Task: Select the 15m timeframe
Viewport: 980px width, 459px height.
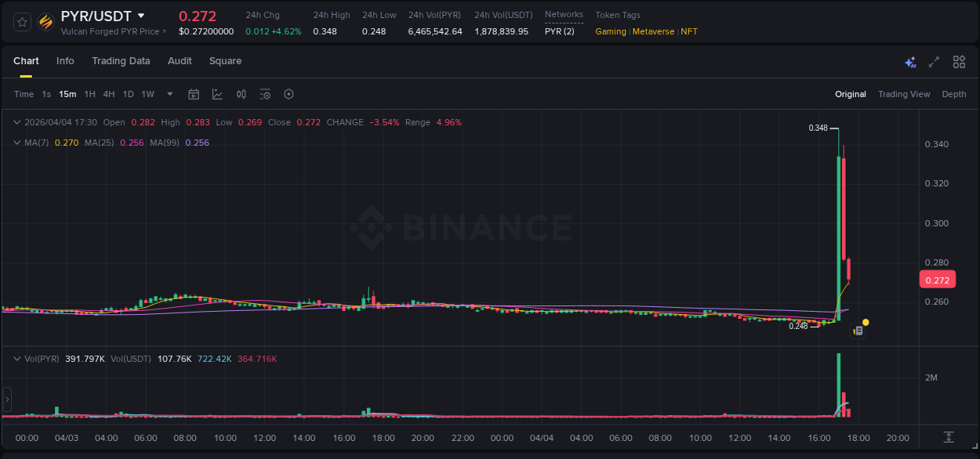Action: [67, 94]
